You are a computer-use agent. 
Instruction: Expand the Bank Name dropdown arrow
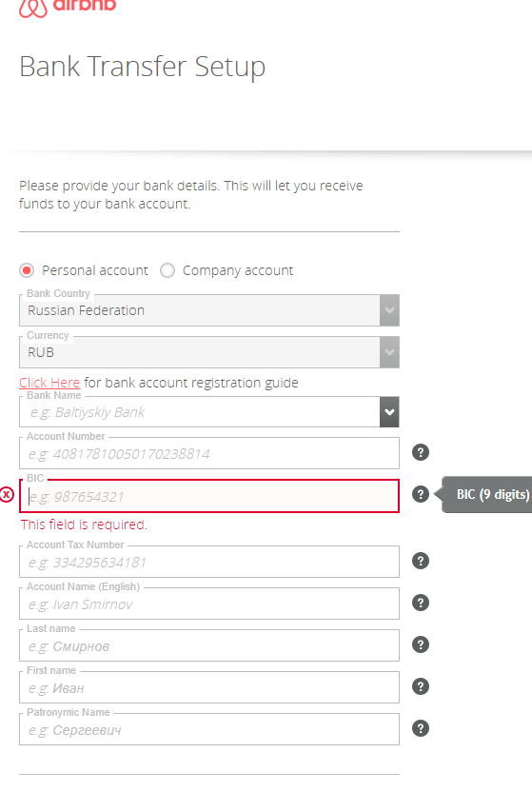pos(389,411)
